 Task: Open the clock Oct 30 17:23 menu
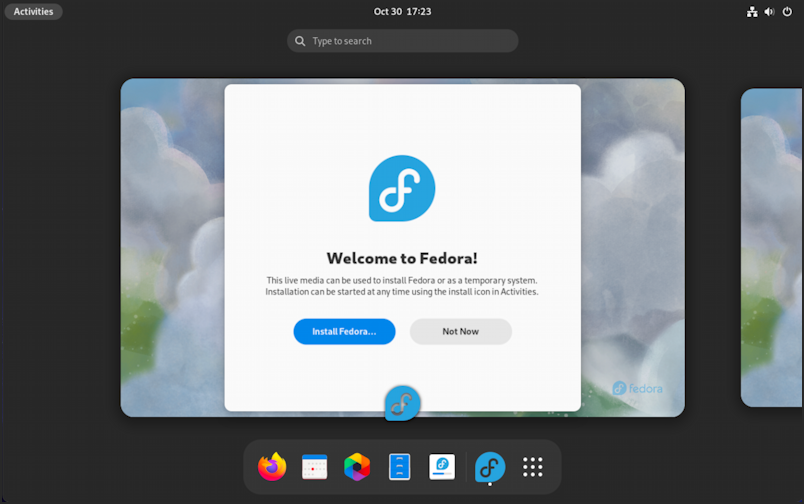pos(403,11)
